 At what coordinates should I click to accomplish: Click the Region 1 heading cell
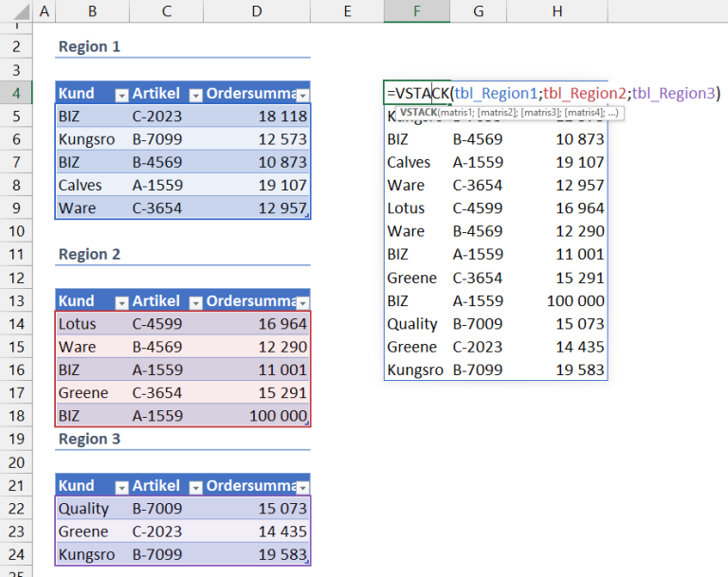(89, 46)
